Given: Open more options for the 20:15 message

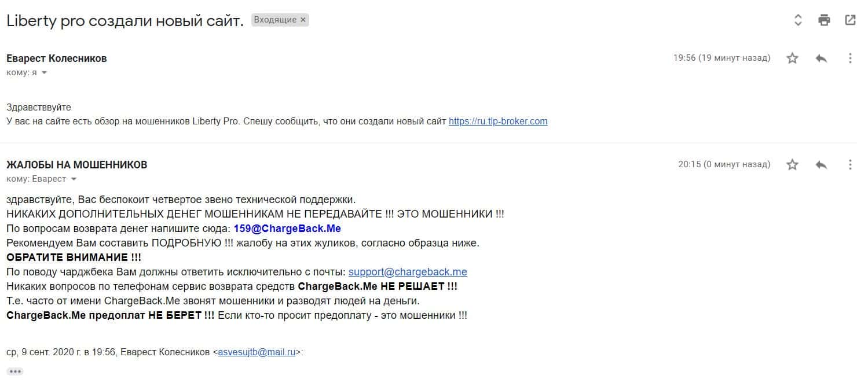Looking at the screenshot, I should tap(850, 164).
